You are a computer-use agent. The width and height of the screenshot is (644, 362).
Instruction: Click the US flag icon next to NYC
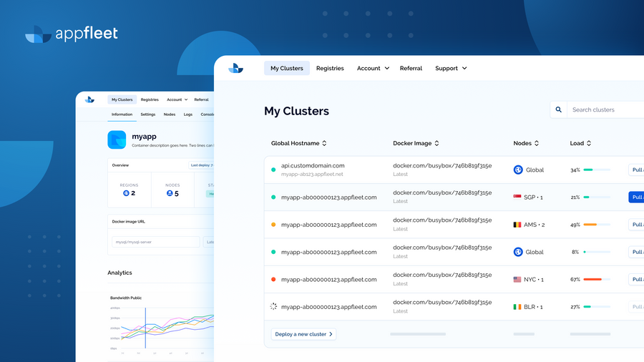[x=517, y=280]
